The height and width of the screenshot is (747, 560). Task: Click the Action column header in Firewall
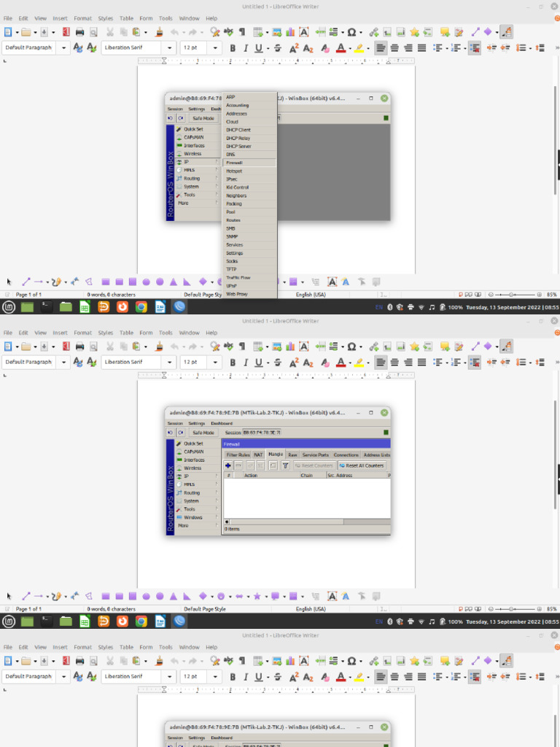(x=271, y=476)
